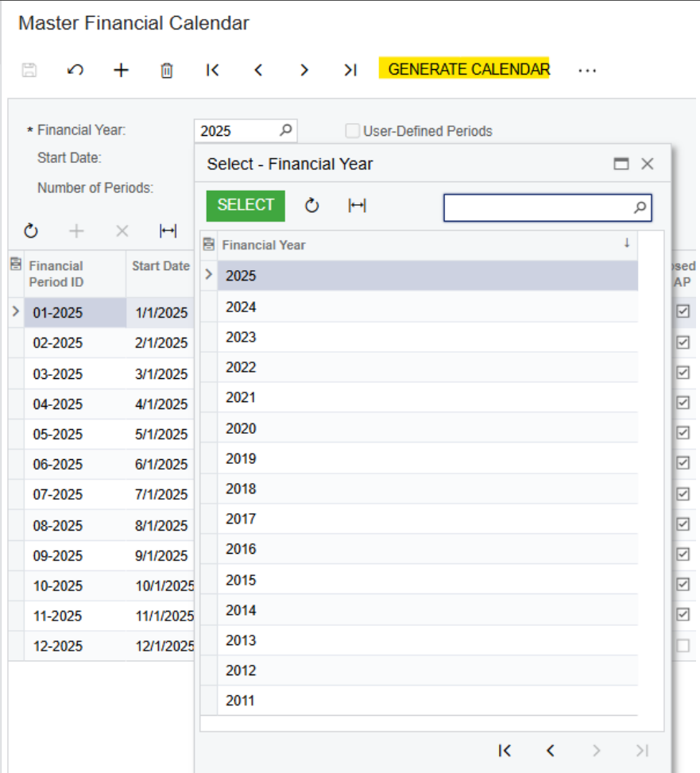Toggle User-Defined Periods checkbox

(x=352, y=131)
